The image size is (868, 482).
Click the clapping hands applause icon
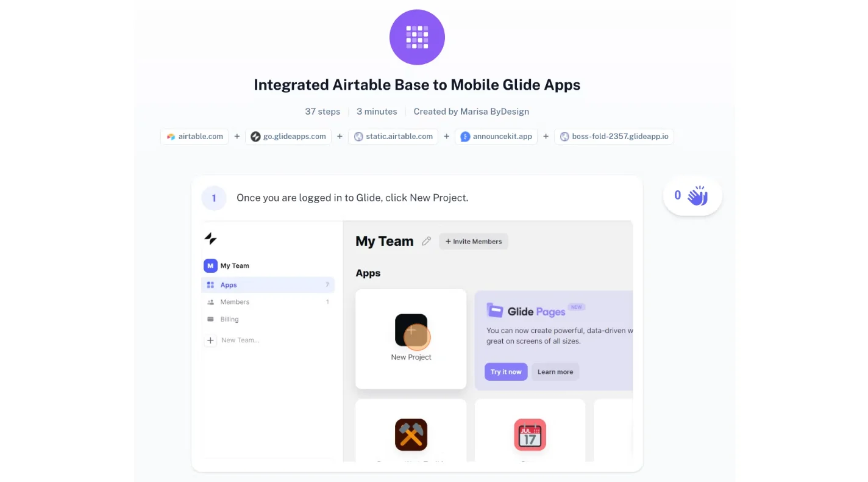pos(697,195)
